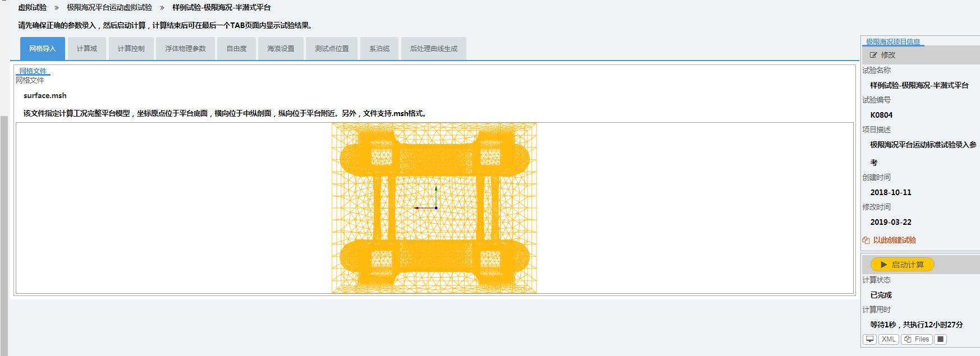
Task: Click the 修改 edit button
Action: click(x=883, y=55)
